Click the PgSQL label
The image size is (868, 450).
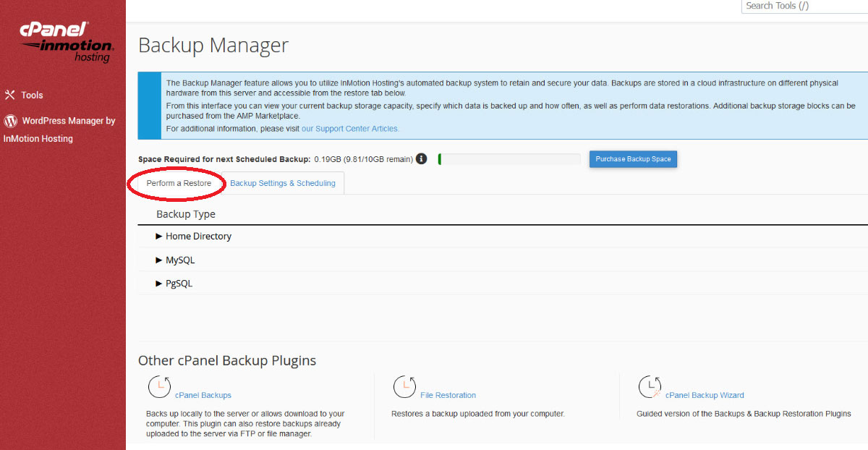[x=179, y=284]
